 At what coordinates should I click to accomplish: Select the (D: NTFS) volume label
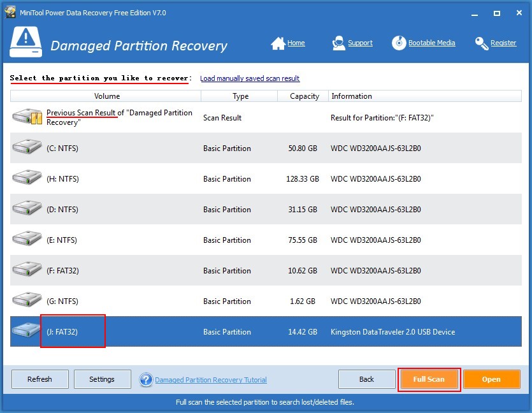(62, 210)
